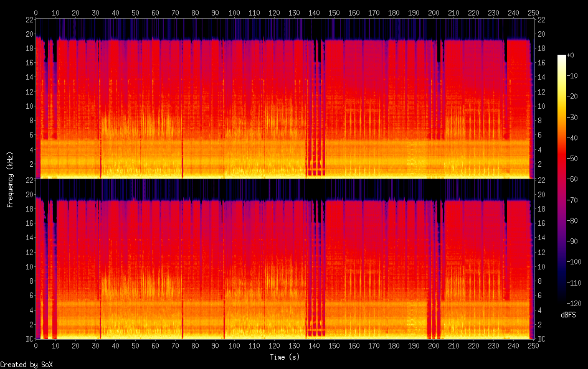Select the '0' tick on the top time axis

pyautogui.click(x=36, y=12)
